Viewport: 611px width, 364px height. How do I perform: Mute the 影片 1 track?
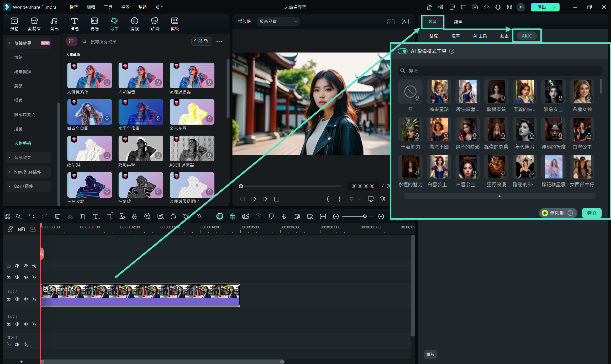17,324
